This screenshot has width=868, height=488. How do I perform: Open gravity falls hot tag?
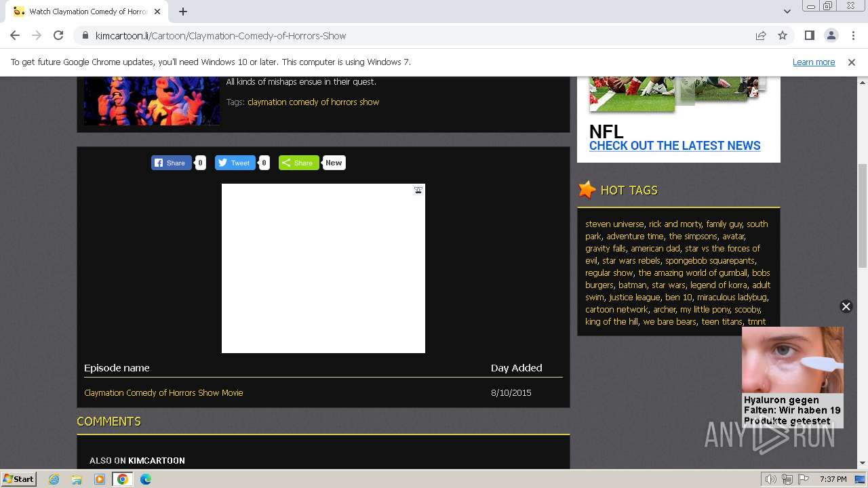point(606,248)
